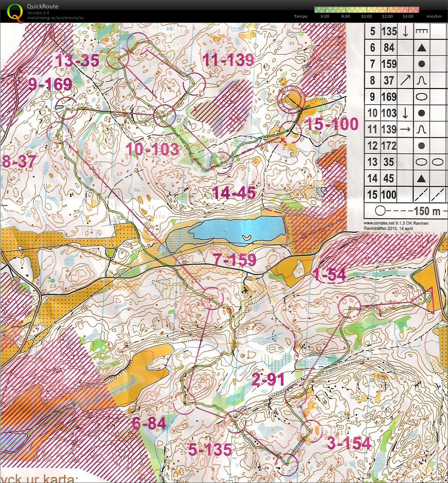Screen dimensions: 448x483
Task: Click the arch symbol in table row 8
Action: (422, 80)
